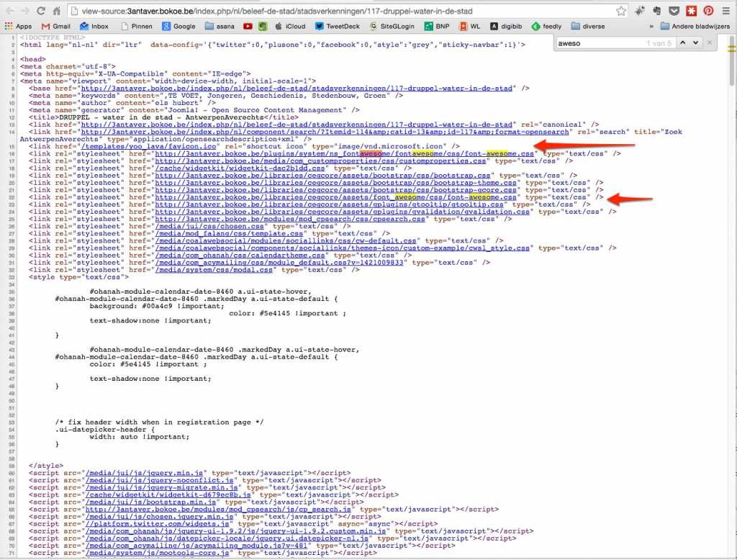This screenshot has width=737, height=560.
Task: Open qtooltip.css link
Action: point(329,204)
